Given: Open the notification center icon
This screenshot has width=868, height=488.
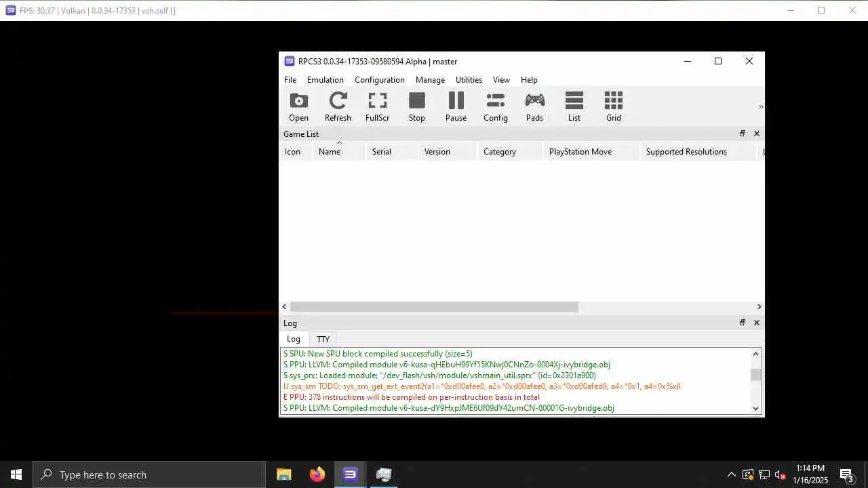Looking at the screenshot, I should coord(846,474).
